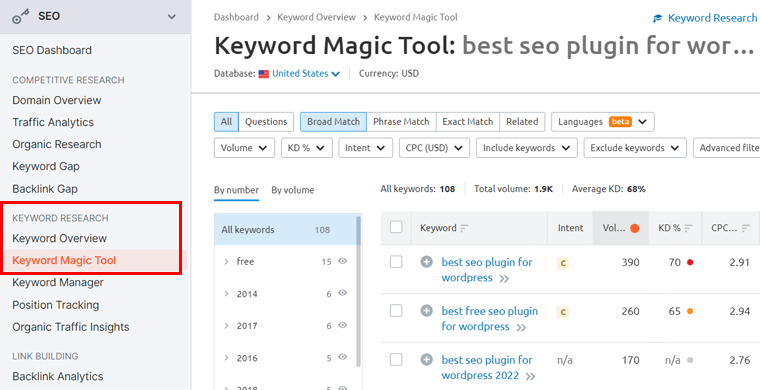
Task: Switch to Questions filter
Action: tap(266, 122)
